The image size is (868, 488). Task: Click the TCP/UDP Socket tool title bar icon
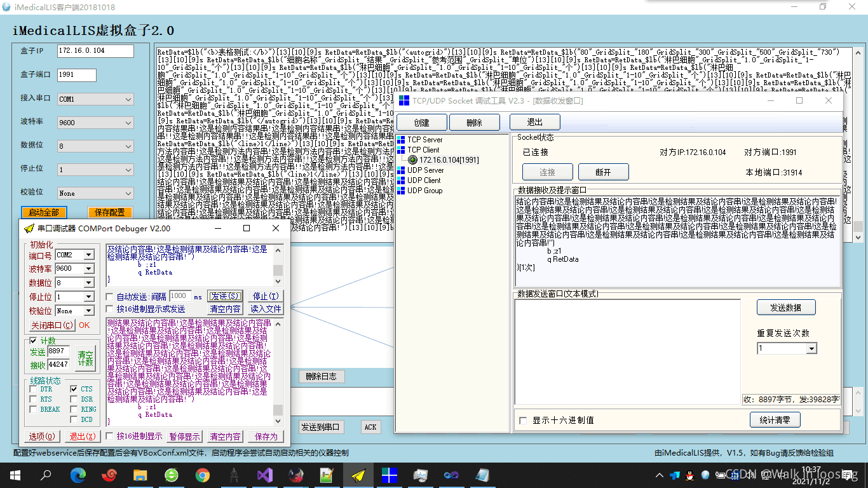click(x=403, y=100)
